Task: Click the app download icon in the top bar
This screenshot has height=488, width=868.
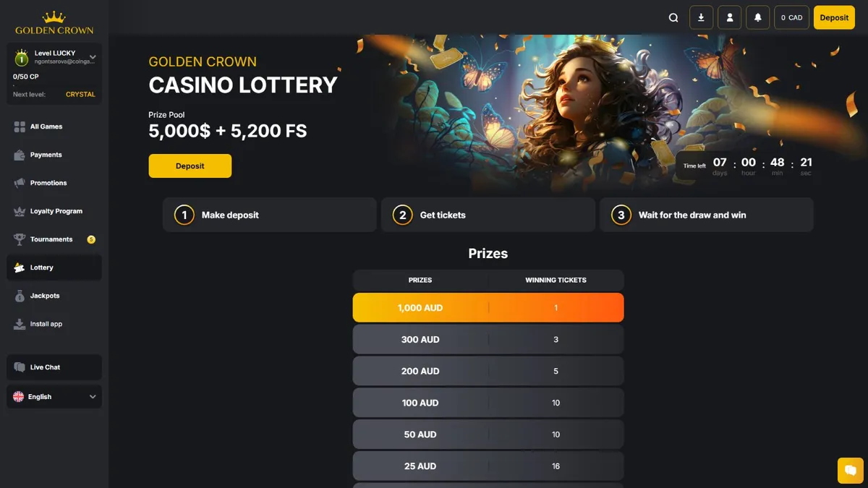Action: [x=701, y=17]
